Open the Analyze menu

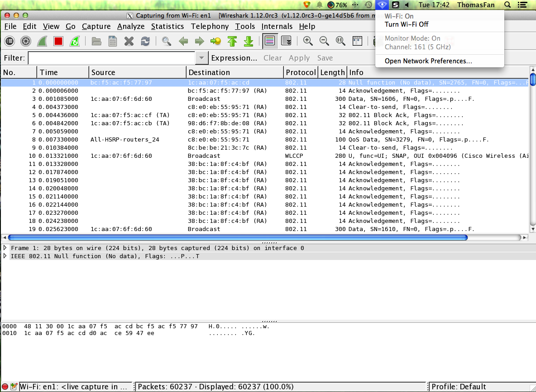131,26
